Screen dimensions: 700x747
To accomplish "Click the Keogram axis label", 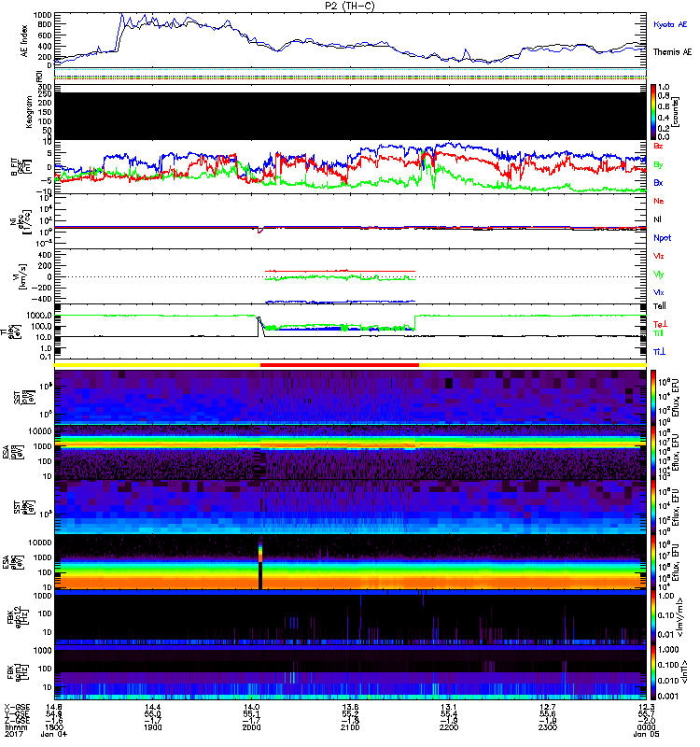I will tap(29, 112).
